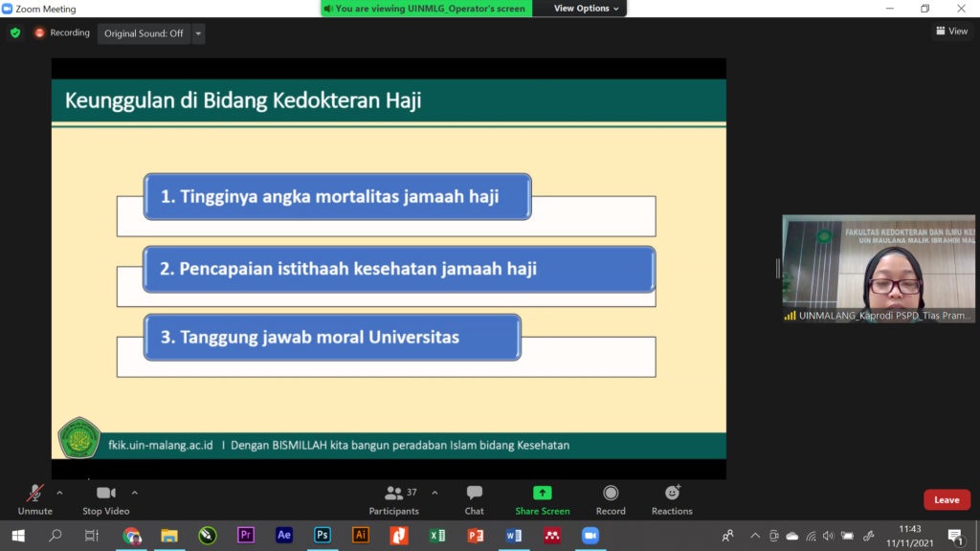Open the Participants list
This screenshot has width=980, height=551.
click(x=394, y=499)
